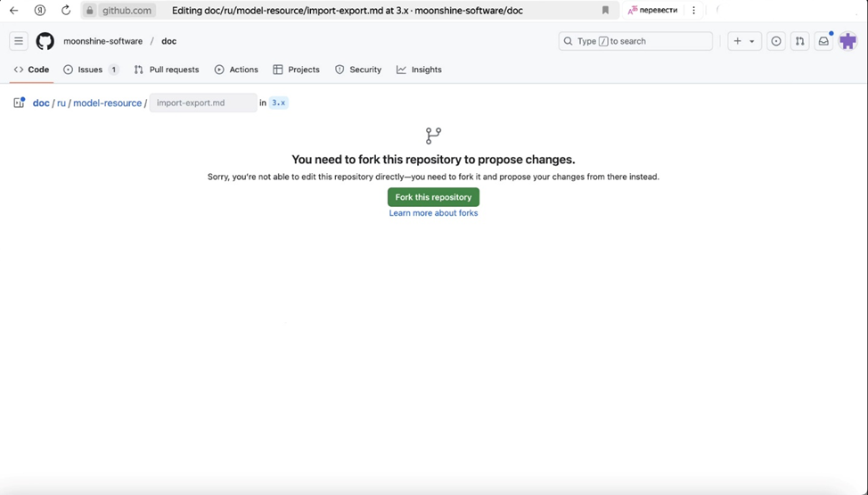Click the github.com address bar domain
The width and height of the screenshot is (868, 495).
[x=127, y=10]
